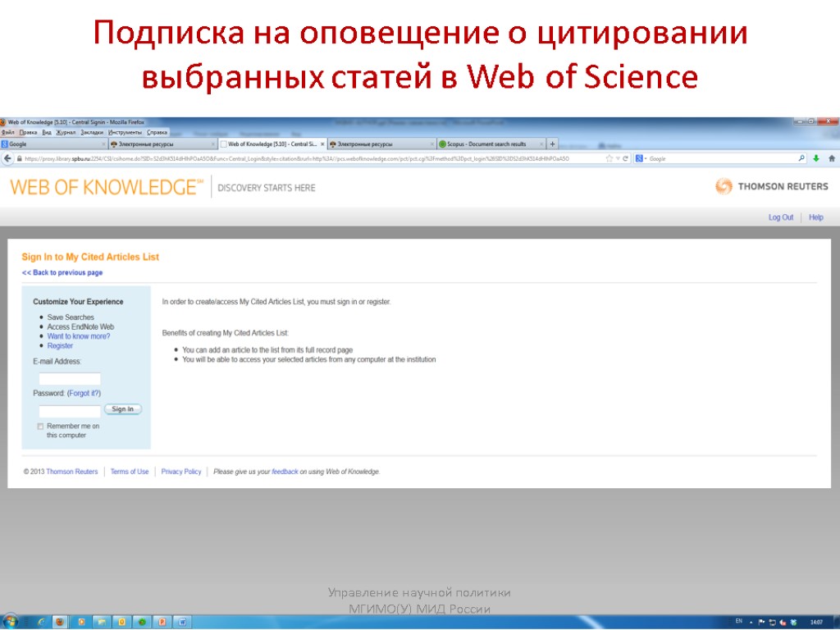Viewport: 840px width, 630px height.
Task: Reload the page with the refresh icon
Action: point(625,158)
